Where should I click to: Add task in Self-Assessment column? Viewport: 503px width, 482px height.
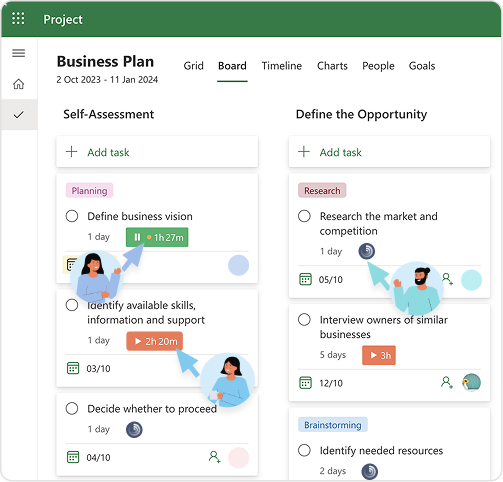coord(157,152)
